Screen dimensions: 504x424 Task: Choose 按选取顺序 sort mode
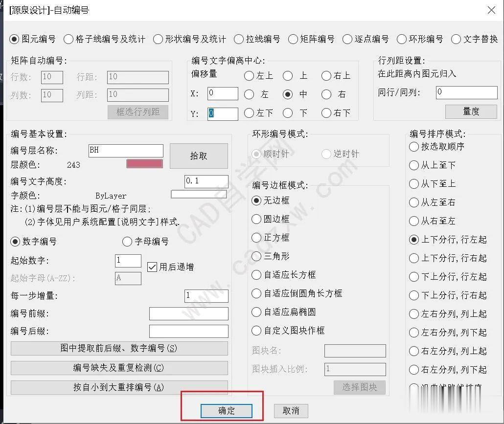click(x=413, y=147)
